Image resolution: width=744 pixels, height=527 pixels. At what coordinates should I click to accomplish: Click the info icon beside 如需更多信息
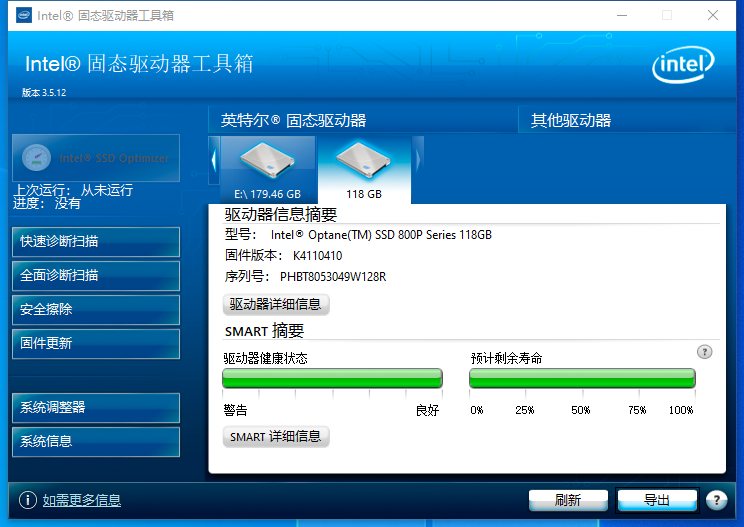[28, 500]
